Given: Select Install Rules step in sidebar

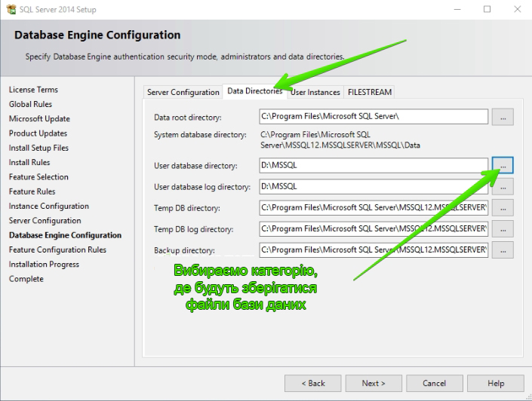Looking at the screenshot, I should [x=29, y=163].
